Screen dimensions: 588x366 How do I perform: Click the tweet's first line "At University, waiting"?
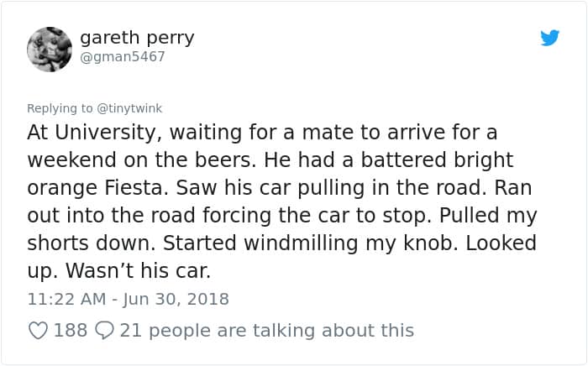(128, 133)
